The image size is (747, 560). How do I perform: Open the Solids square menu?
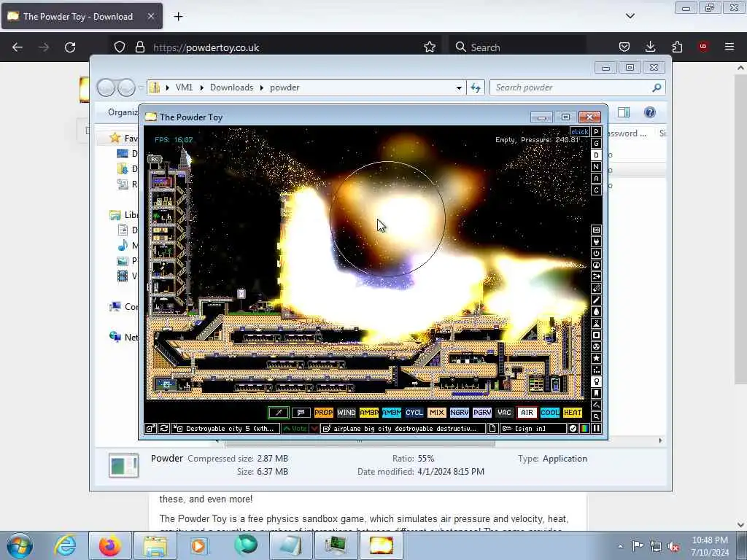[x=596, y=335]
